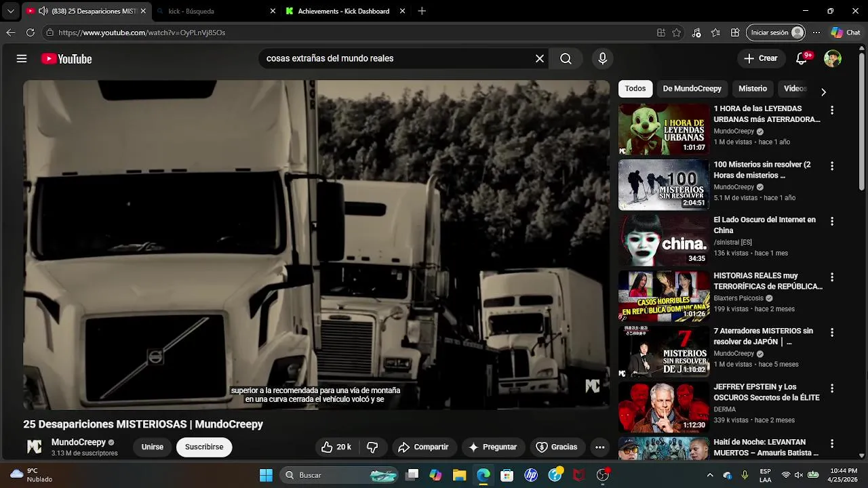Open options for JEFFREY EPSTEIN video
The height and width of the screenshot is (488, 868).
pos(832,388)
